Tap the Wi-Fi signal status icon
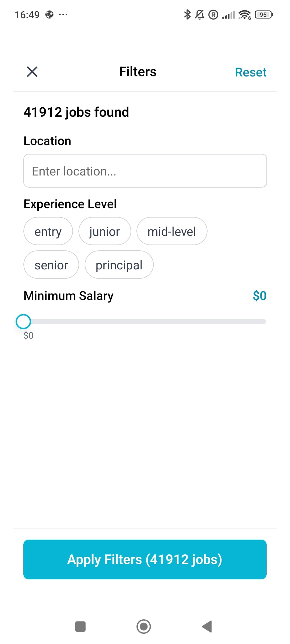This screenshot has height=644, width=290. point(244,14)
